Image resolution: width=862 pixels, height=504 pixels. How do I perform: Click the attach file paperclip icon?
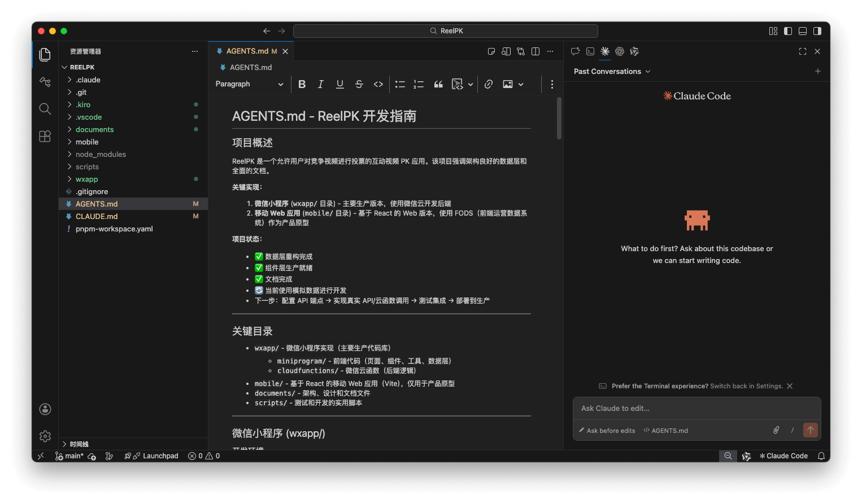click(x=776, y=430)
